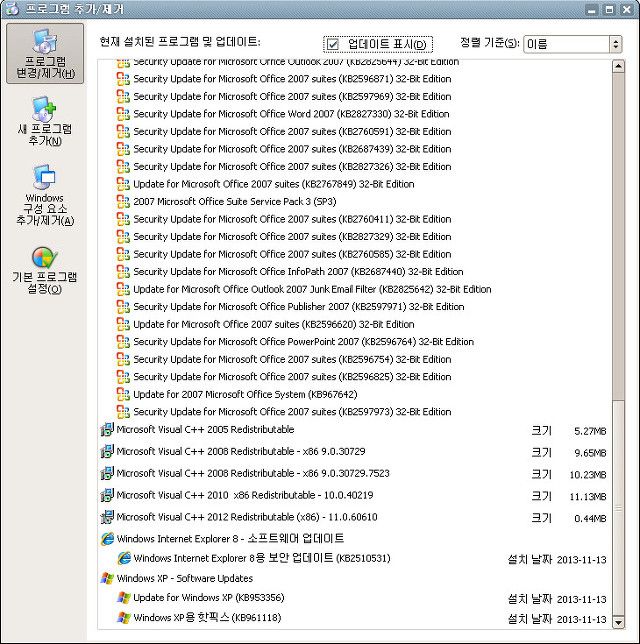640x644 pixels.
Task: Click the icon of Update for Windows XP KB953356
Action: pyautogui.click(x=123, y=598)
